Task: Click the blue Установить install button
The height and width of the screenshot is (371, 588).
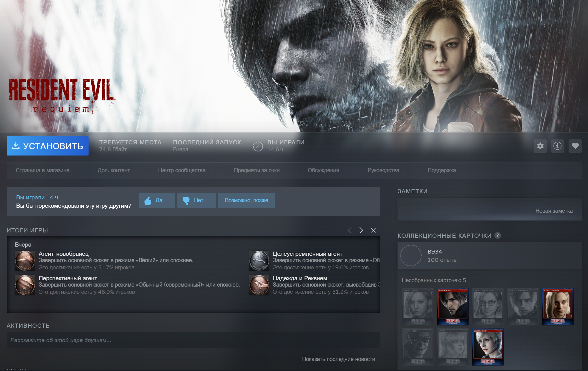Action: pyautogui.click(x=47, y=146)
